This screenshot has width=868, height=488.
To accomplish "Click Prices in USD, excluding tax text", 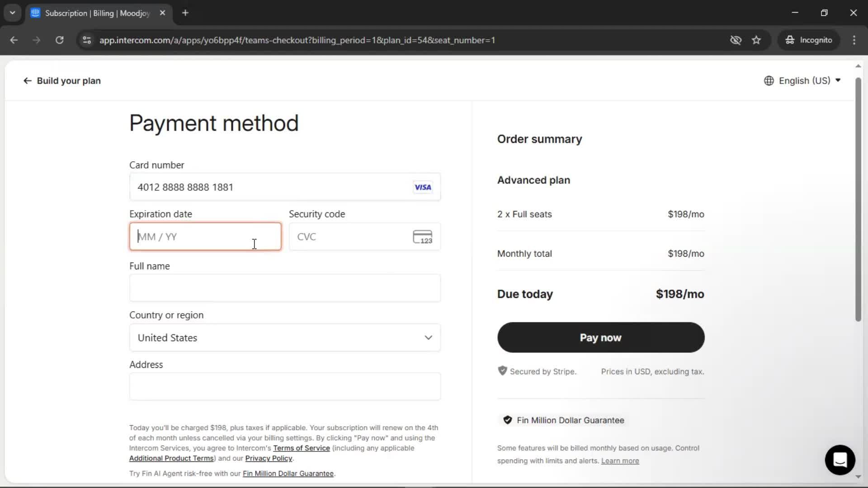I will pos(652,371).
